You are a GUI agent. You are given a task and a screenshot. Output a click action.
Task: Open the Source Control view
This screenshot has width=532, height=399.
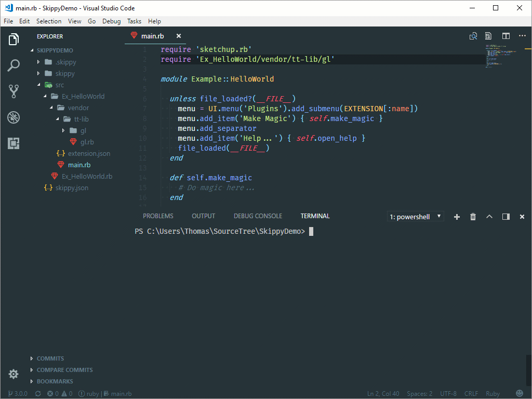[x=14, y=91]
